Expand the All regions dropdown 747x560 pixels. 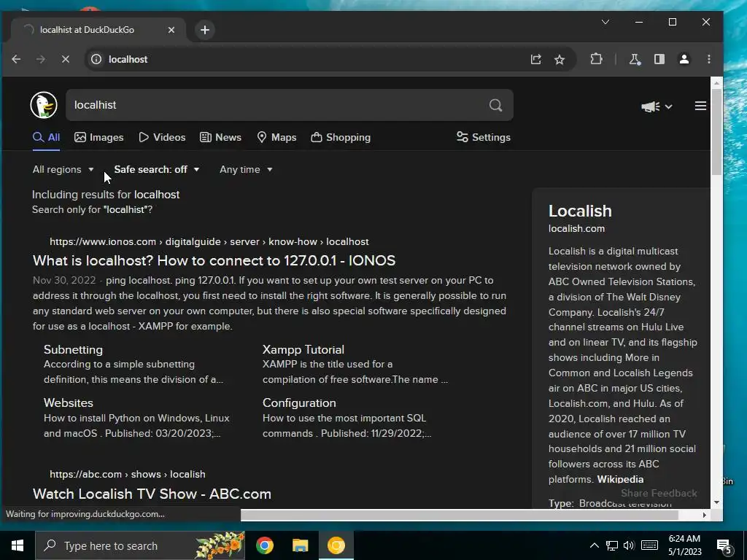pyautogui.click(x=63, y=169)
